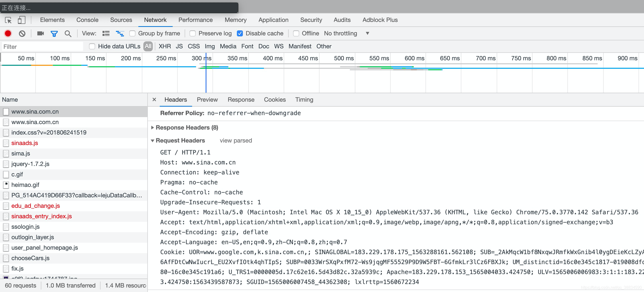The width and height of the screenshot is (644, 292).
Task: Tick the Offline checkbox
Action: 296,34
